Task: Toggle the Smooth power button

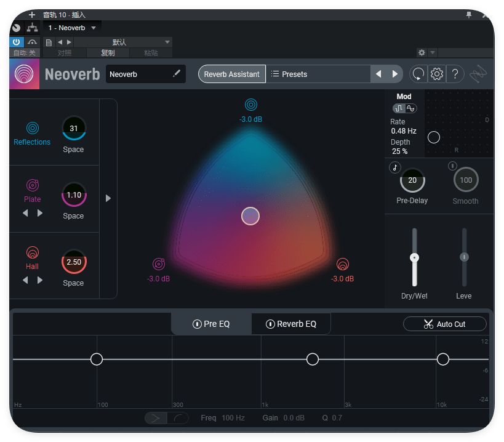Action: (452, 166)
